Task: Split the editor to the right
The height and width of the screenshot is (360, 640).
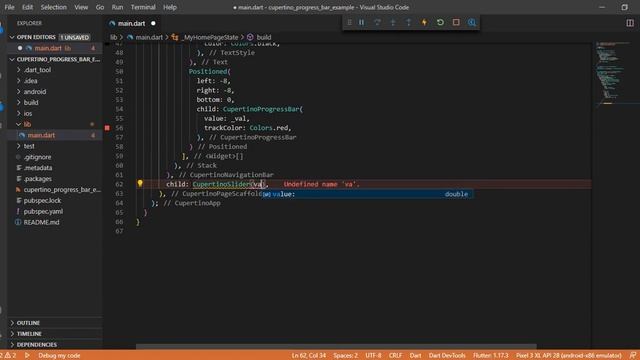Action: click(630, 23)
